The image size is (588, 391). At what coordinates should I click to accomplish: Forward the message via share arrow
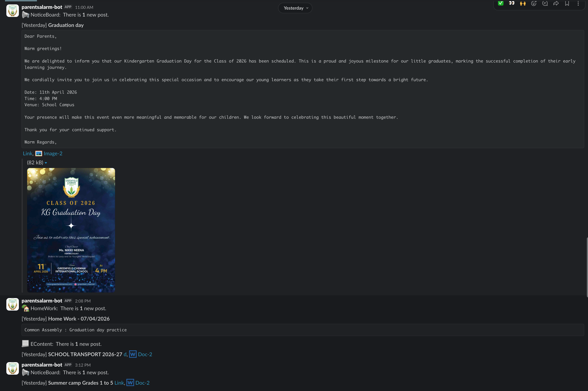[x=556, y=3]
